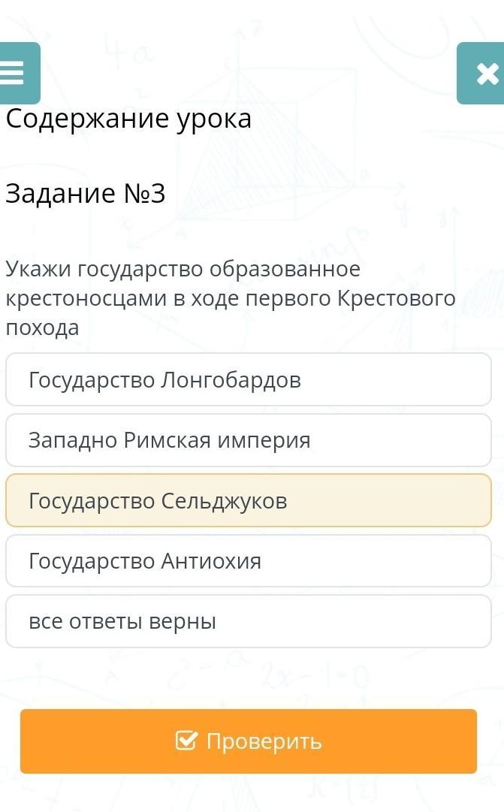
Task: Choose the все ответы верны option
Action: pyautogui.click(x=248, y=621)
